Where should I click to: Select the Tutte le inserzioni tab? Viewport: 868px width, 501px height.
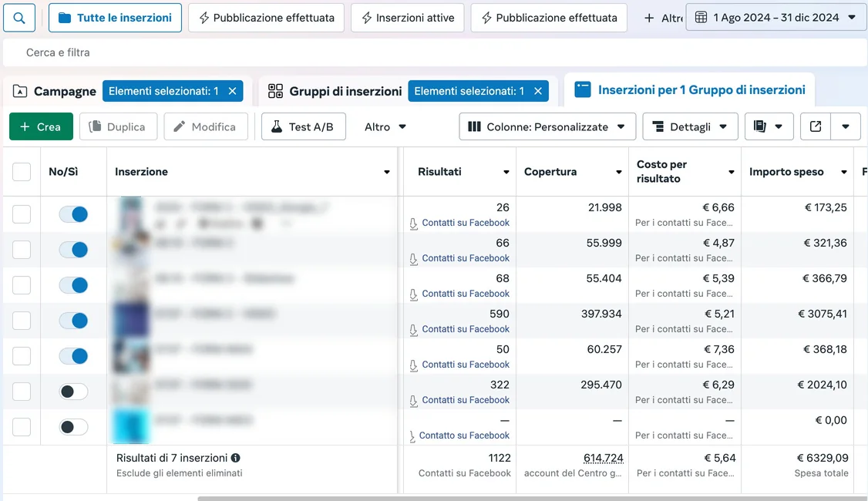click(x=115, y=18)
